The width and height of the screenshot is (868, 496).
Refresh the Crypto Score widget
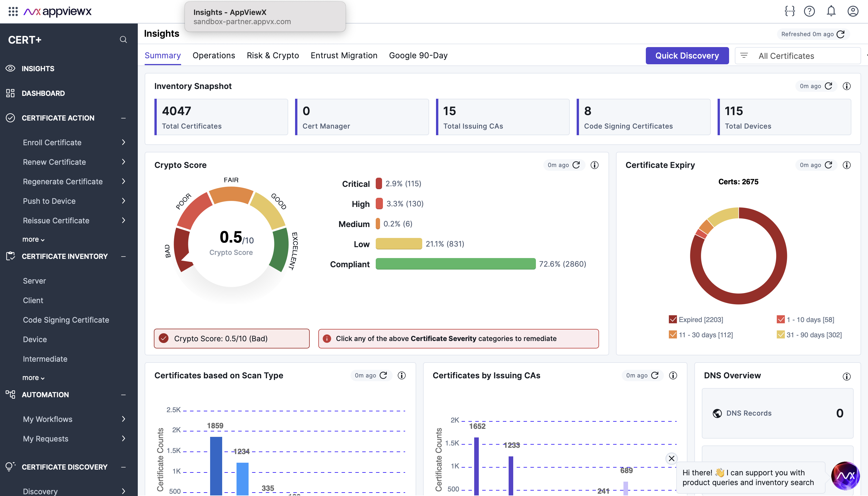coord(576,165)
